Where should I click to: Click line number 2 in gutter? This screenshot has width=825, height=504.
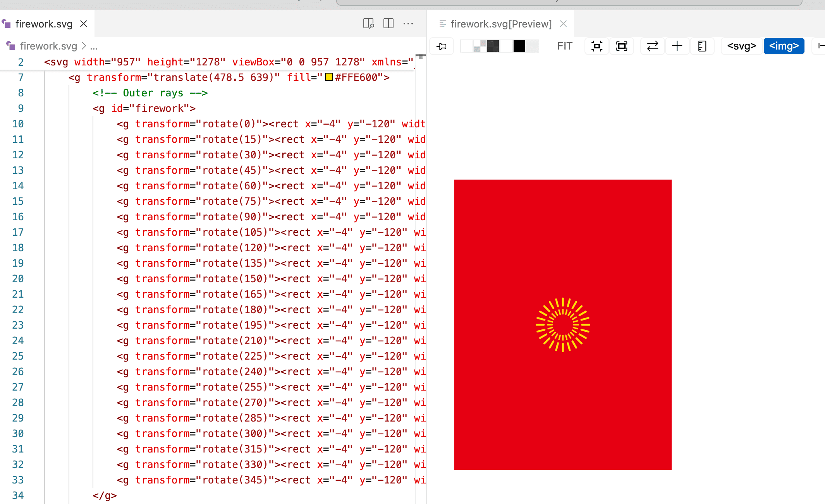pos(21,62)
